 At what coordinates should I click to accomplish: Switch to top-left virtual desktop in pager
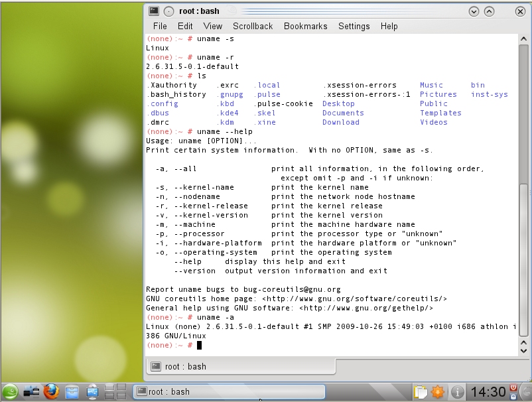pos(110,387)
